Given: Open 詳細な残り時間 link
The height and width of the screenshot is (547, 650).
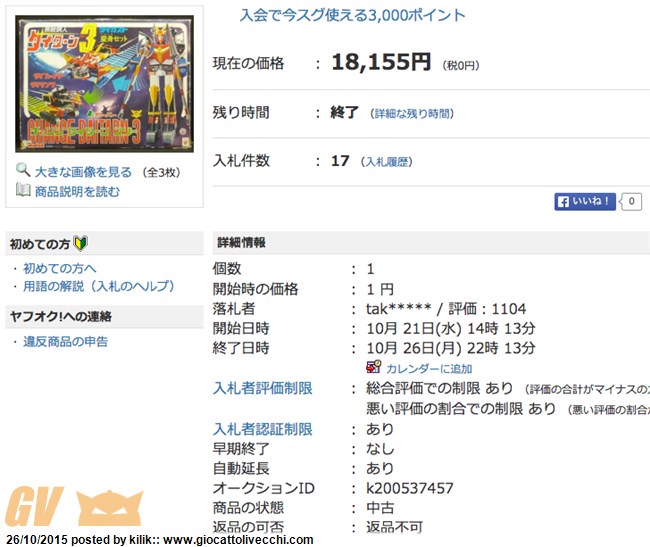Looking at the screenshot, I should click(412, 114).
